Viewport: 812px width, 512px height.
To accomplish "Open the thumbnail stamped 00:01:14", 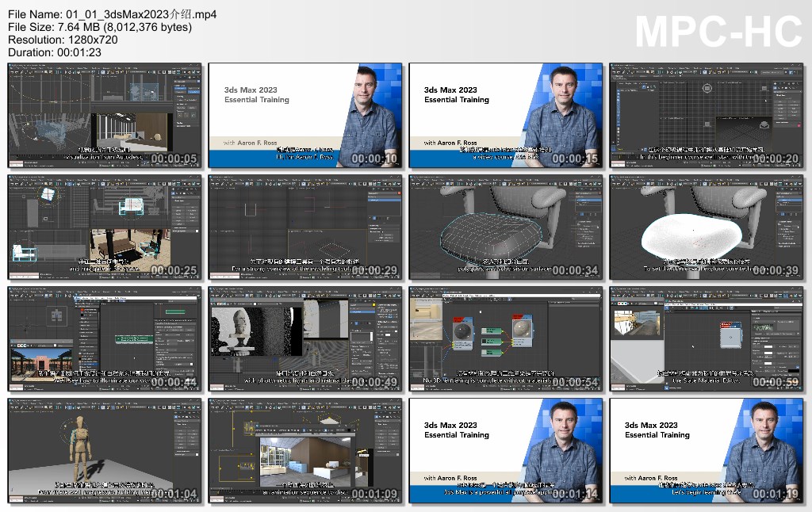I will pyautogui.click(x=506, y=451).
